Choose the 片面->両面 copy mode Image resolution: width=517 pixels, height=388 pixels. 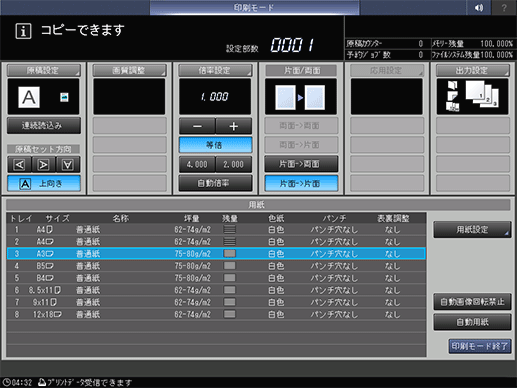pos(301,164)
